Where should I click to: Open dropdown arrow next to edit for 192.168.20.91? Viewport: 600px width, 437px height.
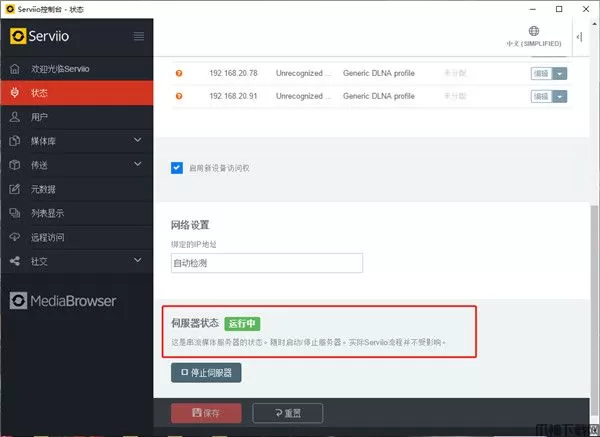(560, 96)
